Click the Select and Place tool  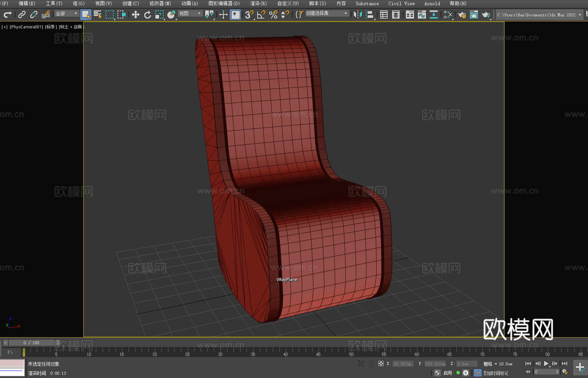tap(171, 14)
